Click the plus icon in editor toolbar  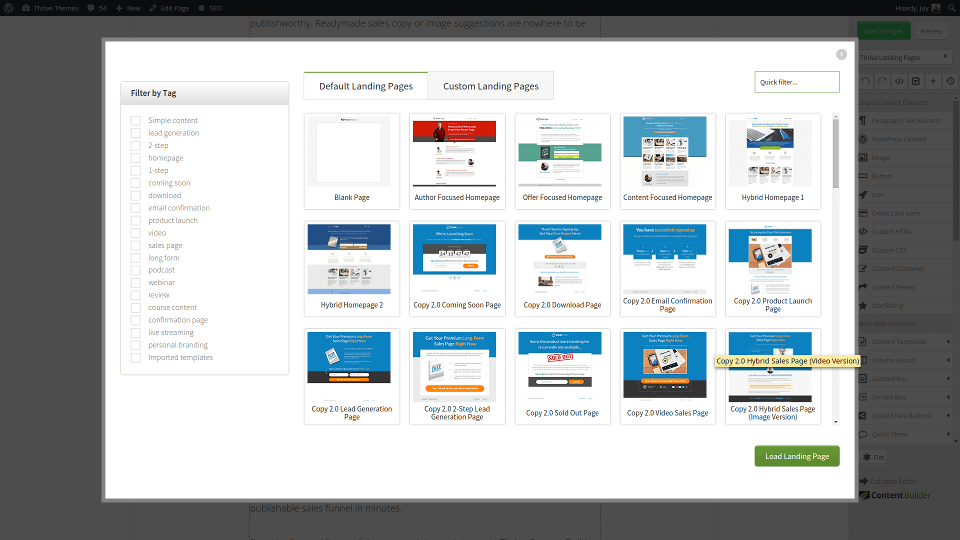(932, 81)
